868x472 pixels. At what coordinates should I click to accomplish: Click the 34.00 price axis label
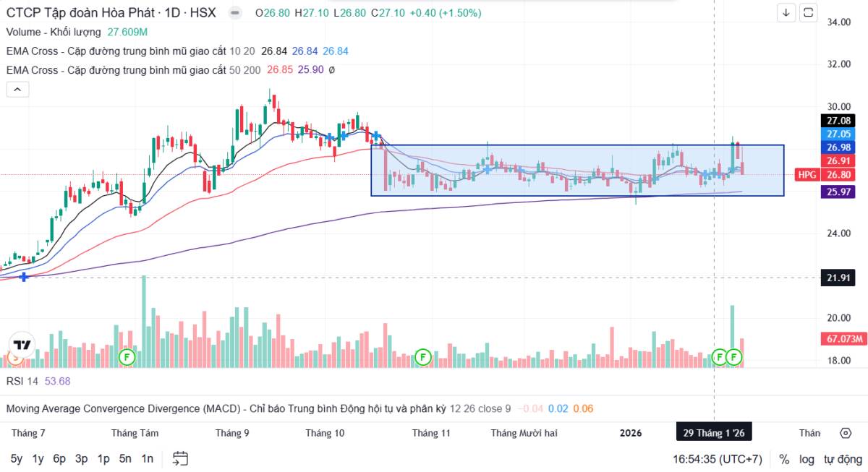point(838,22)
